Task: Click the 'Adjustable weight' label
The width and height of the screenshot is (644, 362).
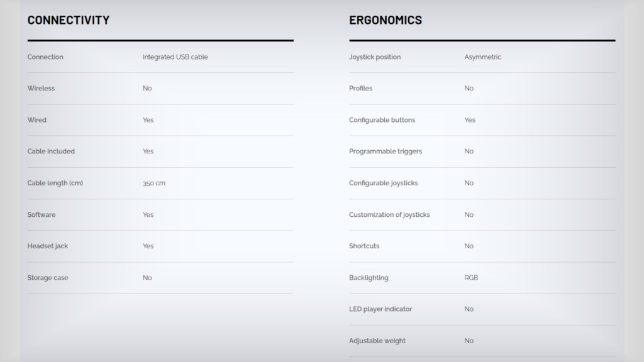Action: click(x=377, y=341)
